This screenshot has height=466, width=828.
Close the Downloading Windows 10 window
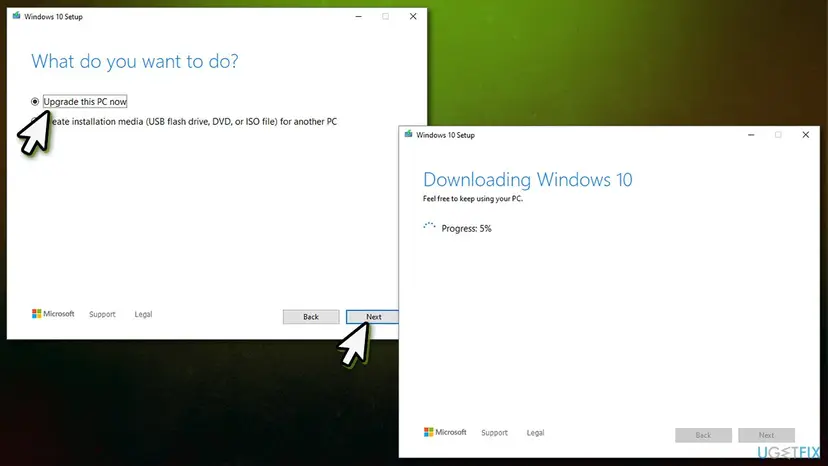click(805, 135)
